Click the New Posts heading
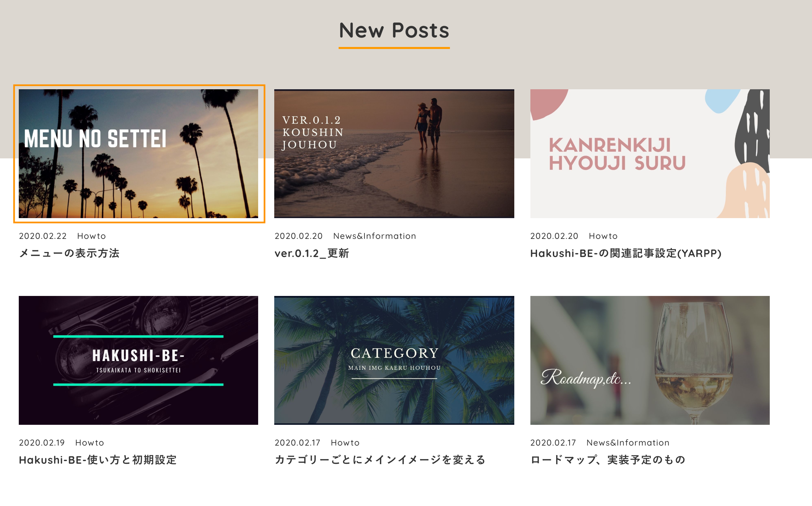The width and height of the screenshot is (812, 506). pyautogui.click(x=394, y=30)
